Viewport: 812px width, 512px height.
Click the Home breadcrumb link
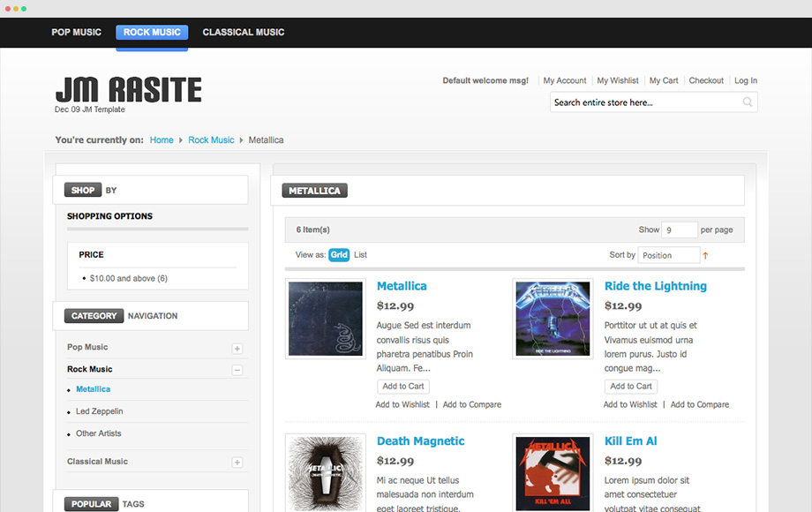pyautogui.click(x=162, y=139)
